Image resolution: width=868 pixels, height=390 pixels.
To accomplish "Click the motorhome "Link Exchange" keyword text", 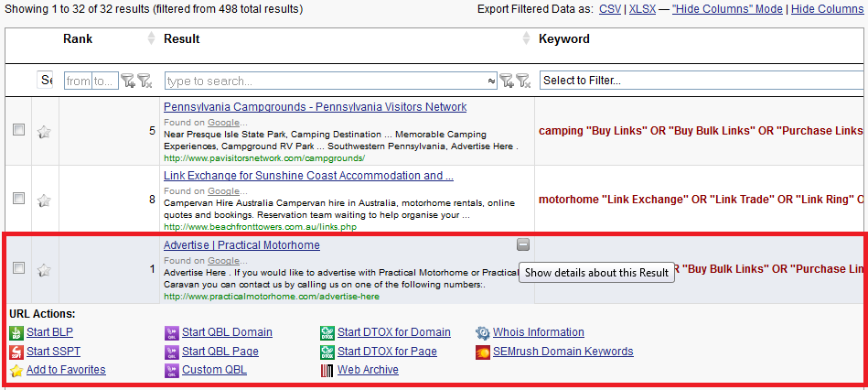I will click(701, 200).
